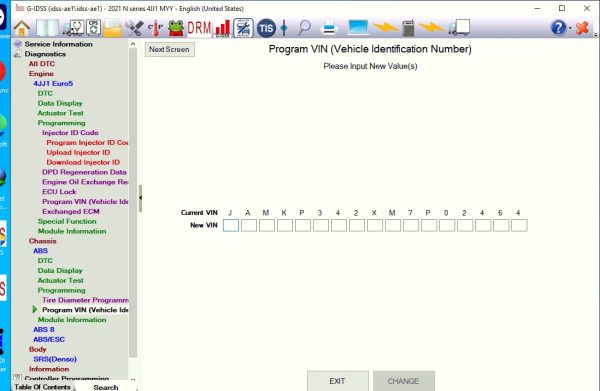The width and height of the screenshot is (600, 391).
Task: Select Special Function tree item
Action: [67, 221]
